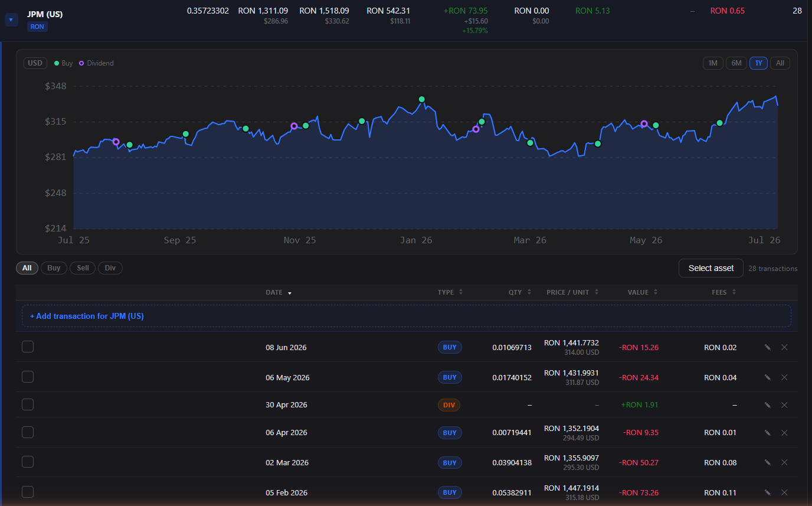Screen dimensions: 812x506
Task: Sort by PRICE / UNIT column header
Action: click(x=572, y=292)
